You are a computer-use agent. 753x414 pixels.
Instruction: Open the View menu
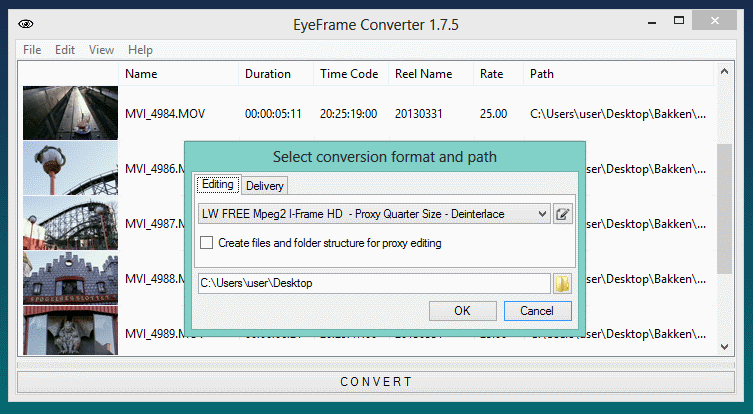click(101, 50)
